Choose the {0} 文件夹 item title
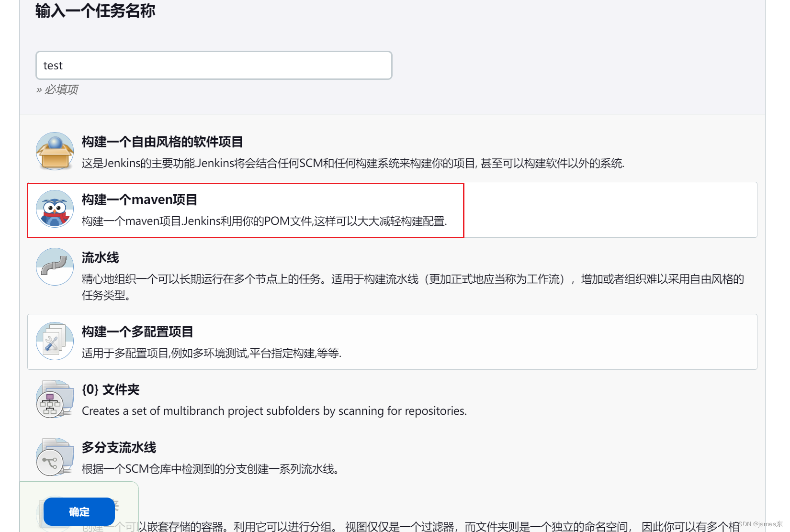The width and height of the screenshot is (790, 532). [111, 389]
